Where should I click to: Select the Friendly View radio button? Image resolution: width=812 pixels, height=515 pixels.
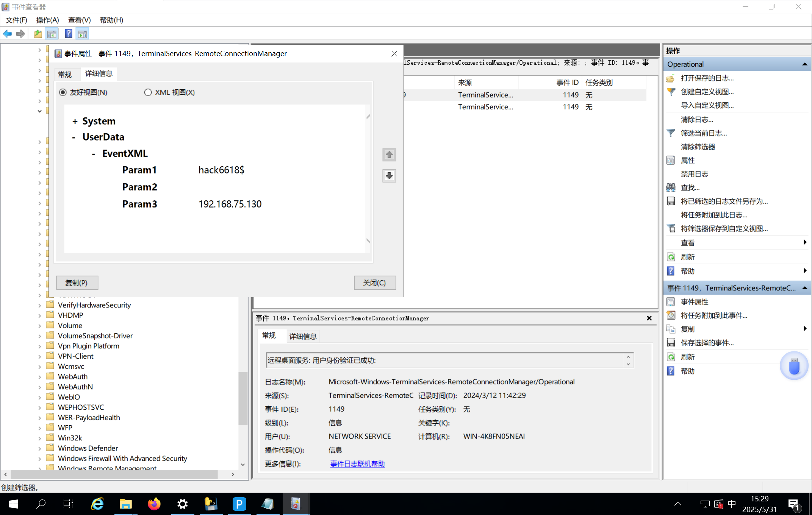[63, 92]
